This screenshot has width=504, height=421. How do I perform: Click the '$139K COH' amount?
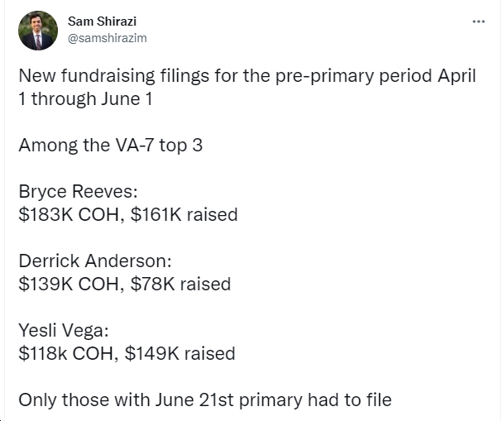click(69, 284)
